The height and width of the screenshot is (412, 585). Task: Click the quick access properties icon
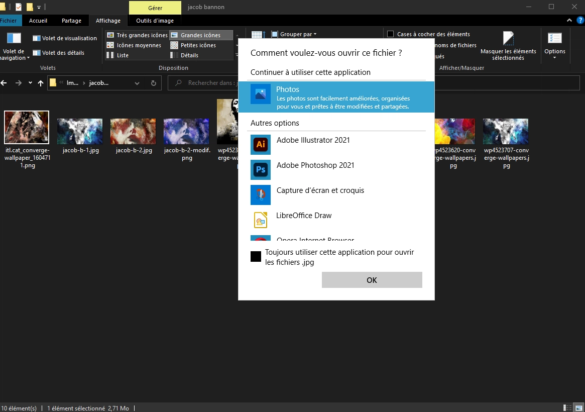pos(18,7)
